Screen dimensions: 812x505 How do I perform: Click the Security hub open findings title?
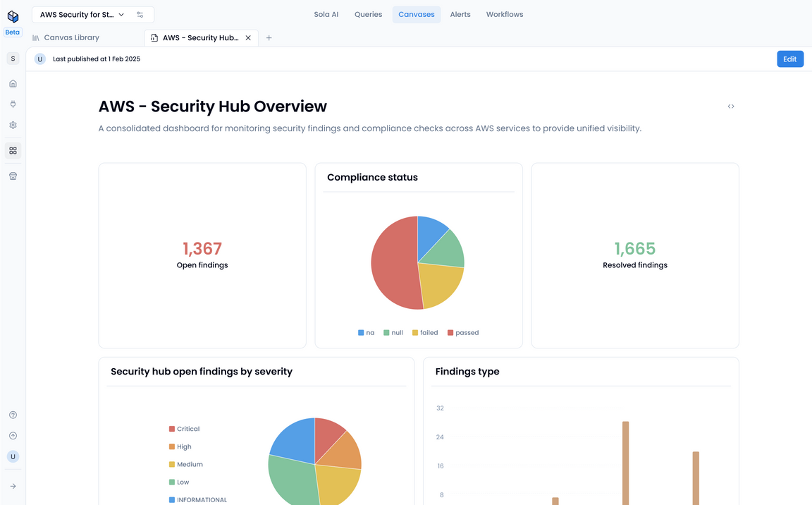pyautogui.click(x=202, y=372)
